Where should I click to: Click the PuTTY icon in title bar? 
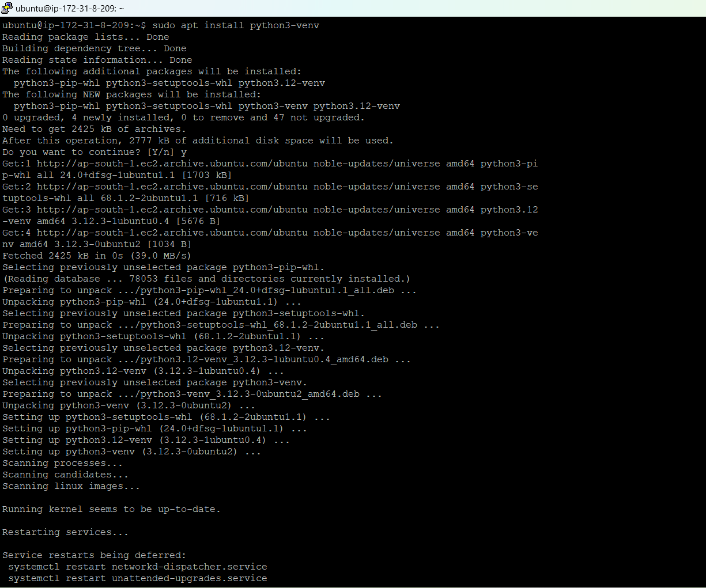coord(7,8)
